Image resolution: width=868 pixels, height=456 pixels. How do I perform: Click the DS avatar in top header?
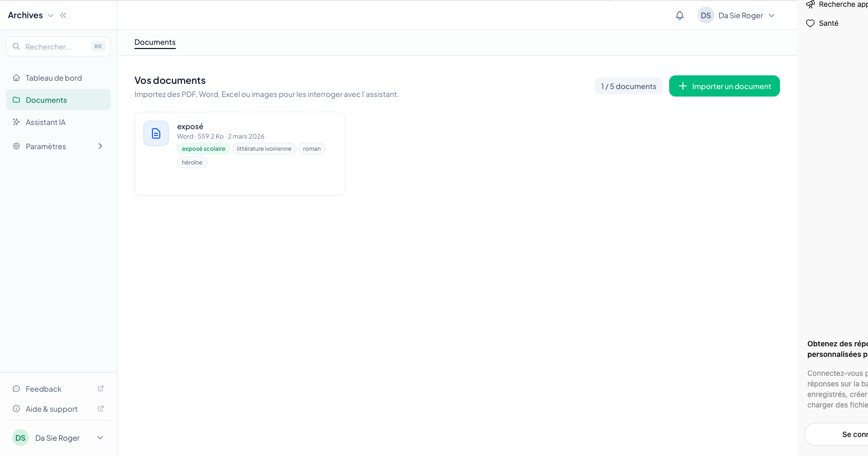pos(706,15)
